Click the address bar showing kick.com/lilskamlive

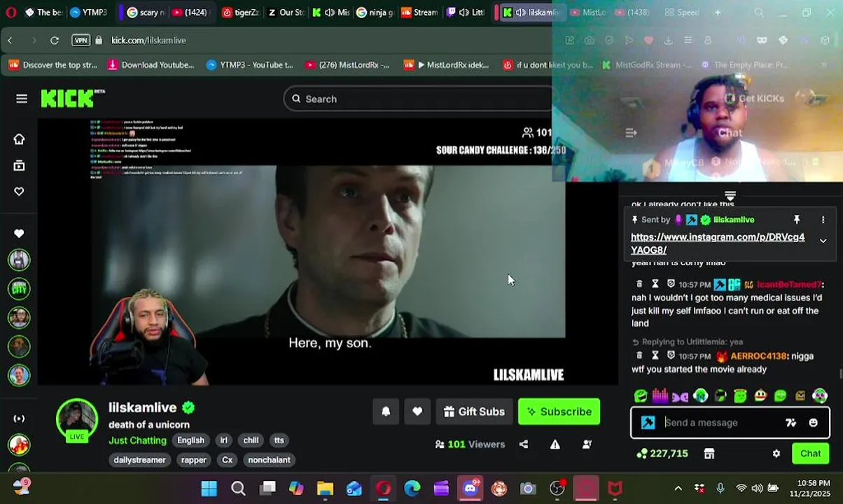pyautogui.click(x=149, y=41)
